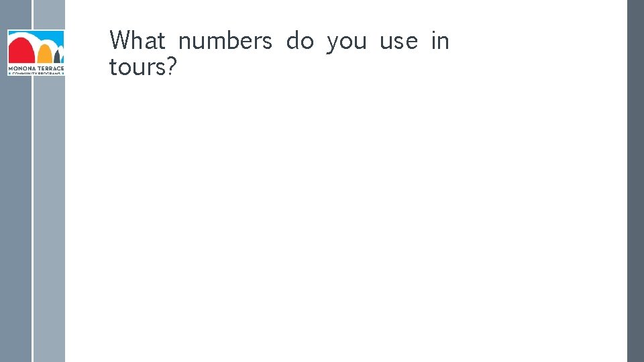Click the Monona Terrace logo
Viewport: 644px width, 362px height.
(x=36, y=52)
